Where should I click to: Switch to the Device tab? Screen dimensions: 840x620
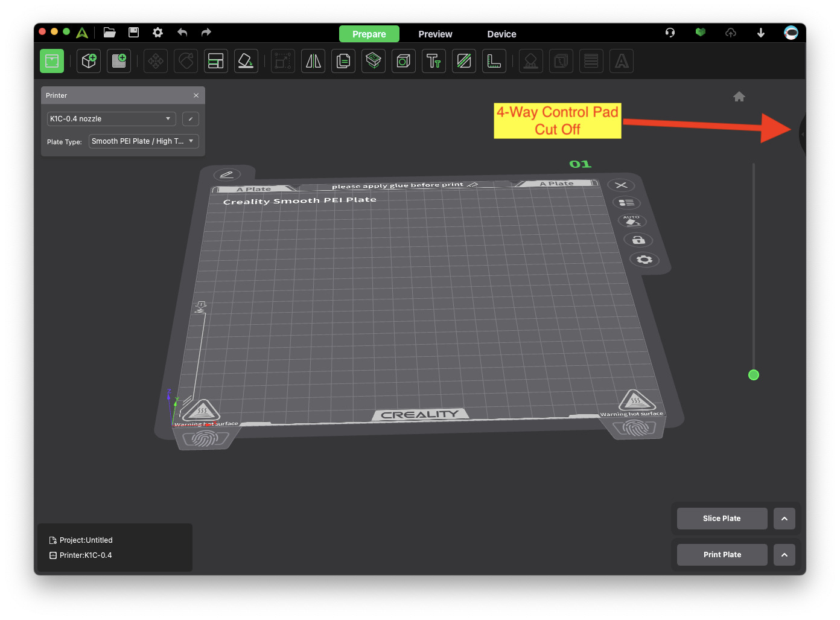coord(501,34)
